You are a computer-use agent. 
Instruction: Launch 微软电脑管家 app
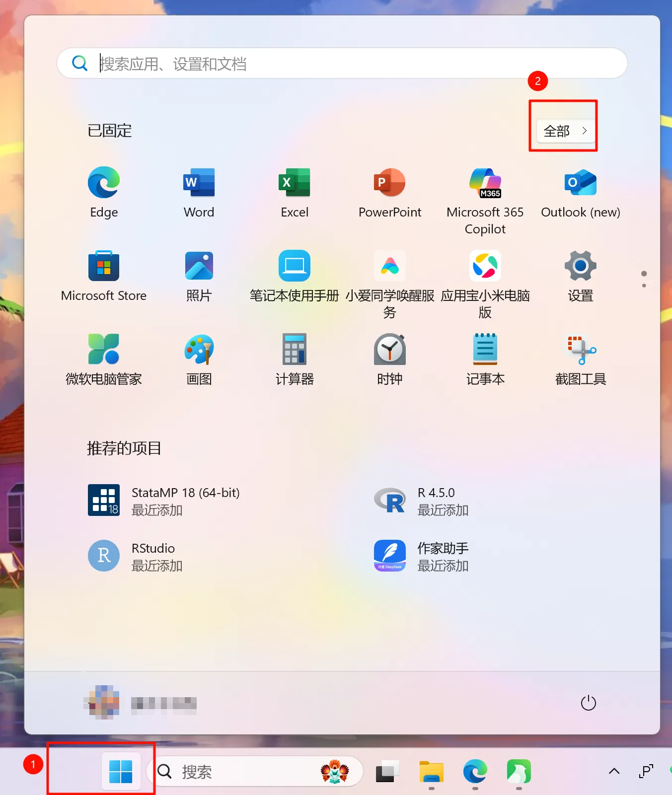104,360
